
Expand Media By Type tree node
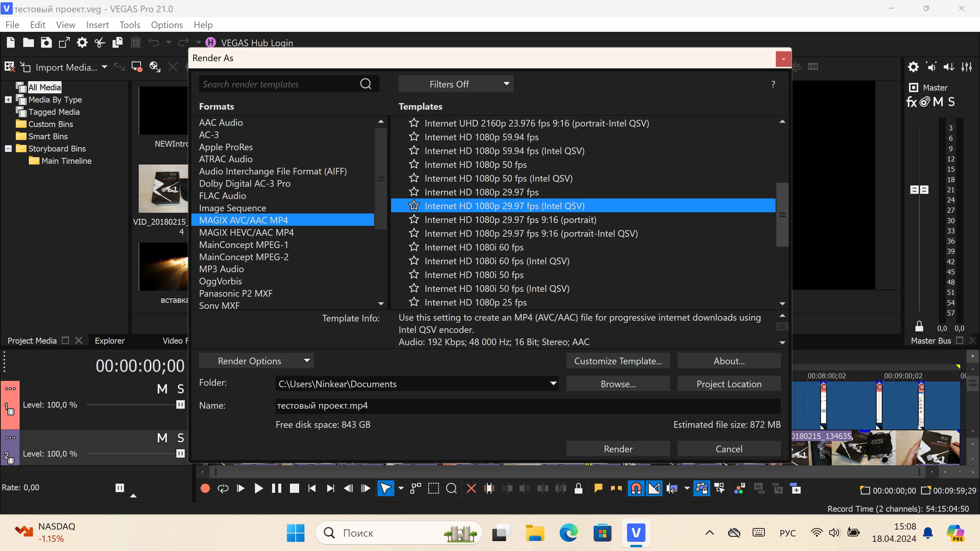[8, 100]
